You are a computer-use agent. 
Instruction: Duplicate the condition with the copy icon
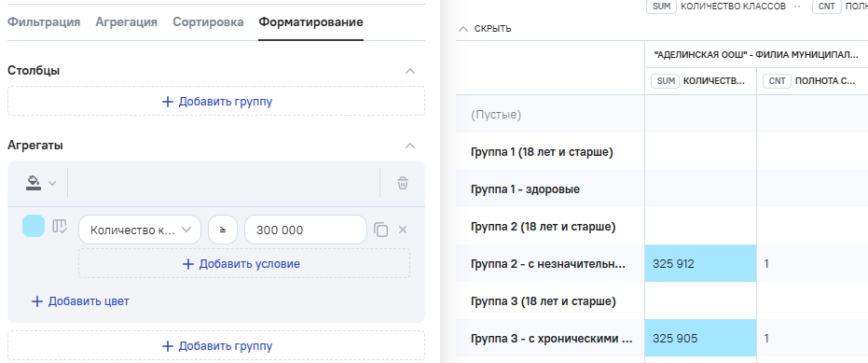[x=380, y=230]
